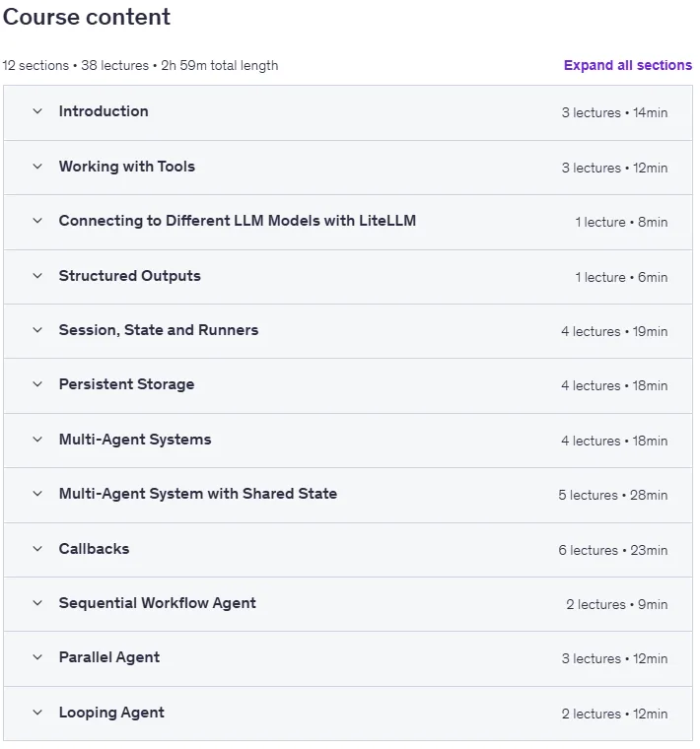Open Looping Agent section title

(x=111, y=713)
